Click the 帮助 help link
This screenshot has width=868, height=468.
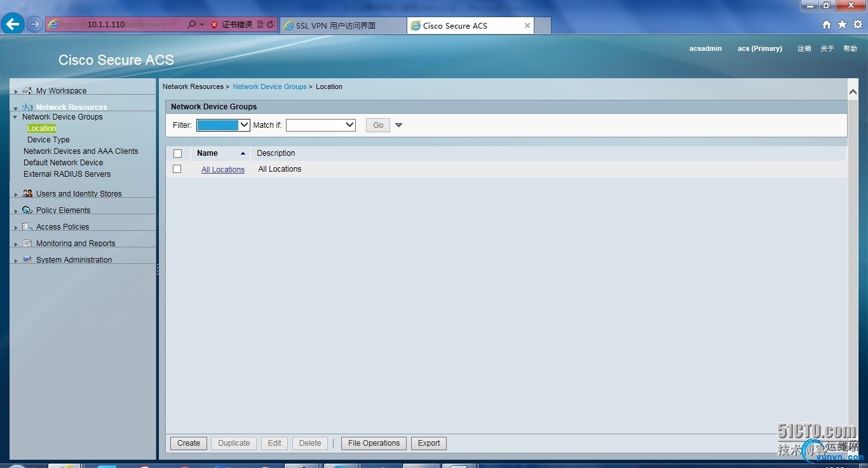(x=850, y=48)
